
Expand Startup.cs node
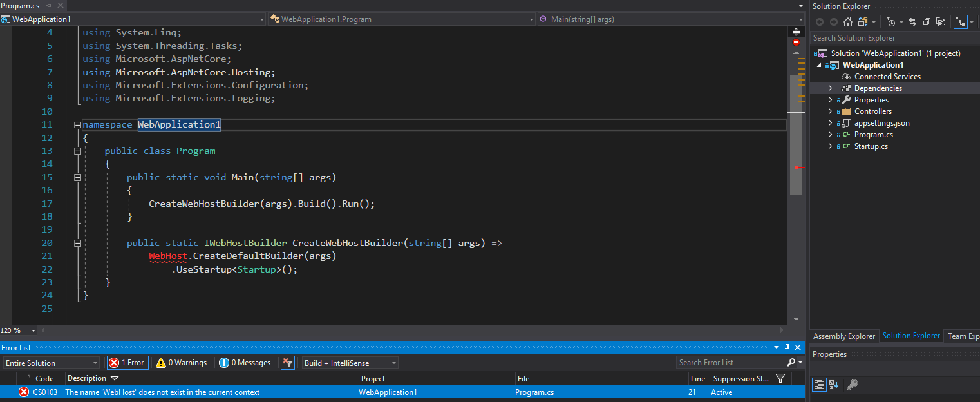tap(830, 146)
